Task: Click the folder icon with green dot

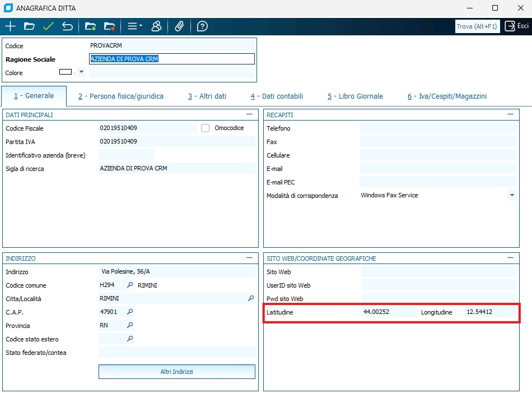Action: pos(90,26)
